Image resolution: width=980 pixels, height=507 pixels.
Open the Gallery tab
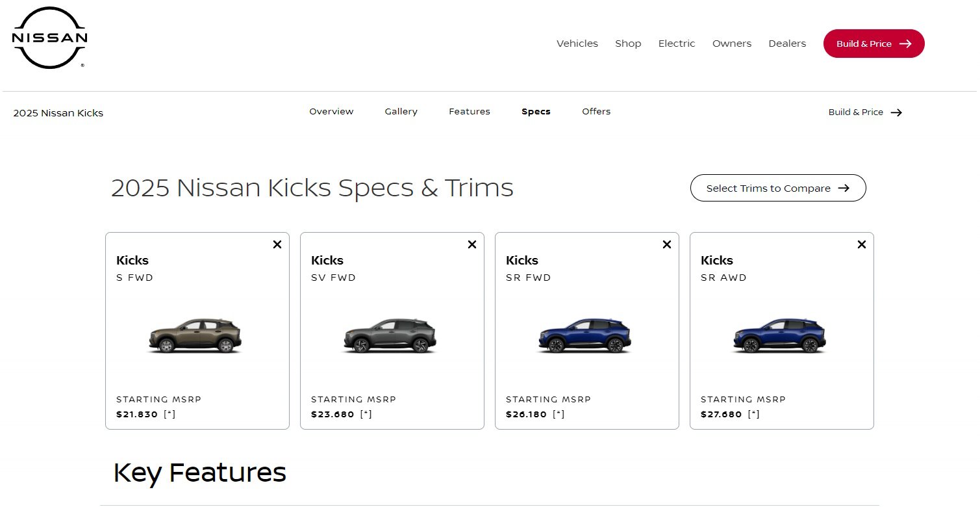pos(401,112)
